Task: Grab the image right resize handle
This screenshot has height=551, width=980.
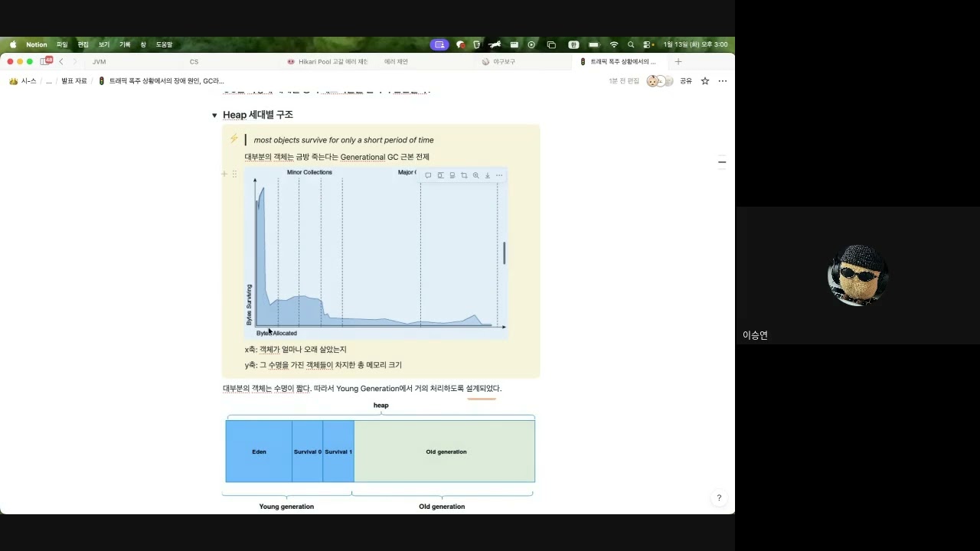Action: coord(504,253)
